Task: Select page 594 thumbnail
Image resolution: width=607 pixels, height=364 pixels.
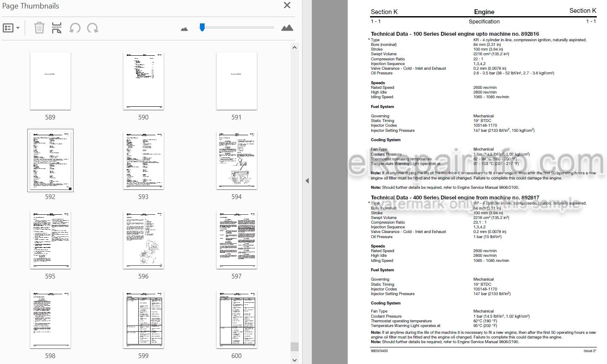Action: 237,161
